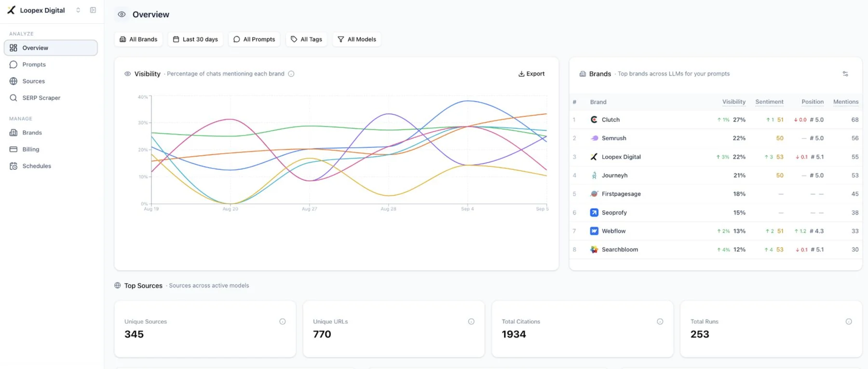Viewport: 868px width, 369px height.
Task: Sort table by Position column header
Action: point(813,102)
